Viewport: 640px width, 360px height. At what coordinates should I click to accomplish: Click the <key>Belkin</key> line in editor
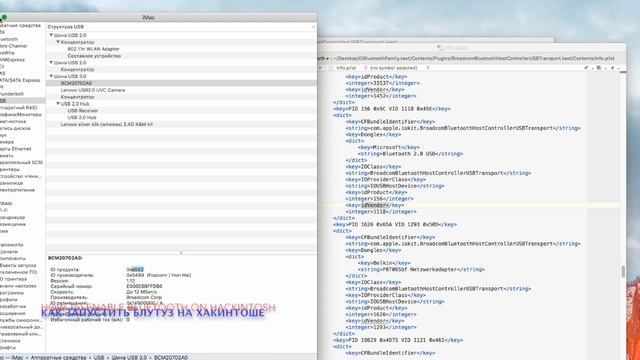coord(384,263)
